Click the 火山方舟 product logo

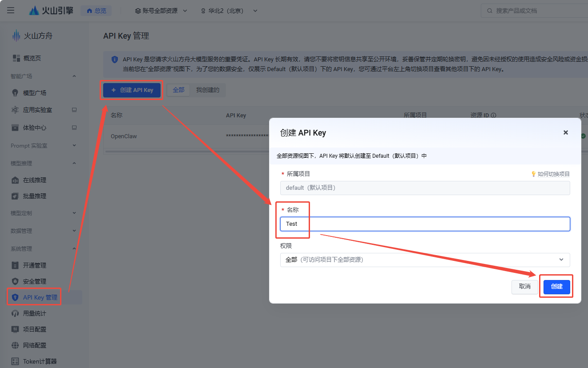coord(32,36)
